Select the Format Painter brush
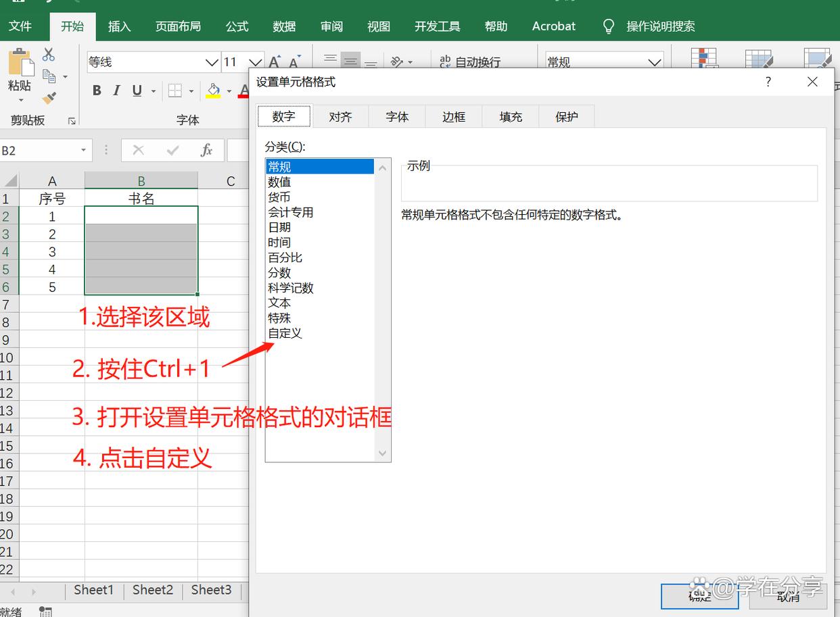Viewport: 840px width, 617px height. 49,98
